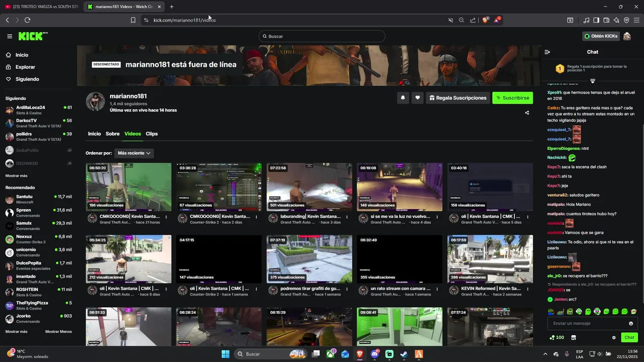Send message with green Chat button

click(x=629, y=337)
